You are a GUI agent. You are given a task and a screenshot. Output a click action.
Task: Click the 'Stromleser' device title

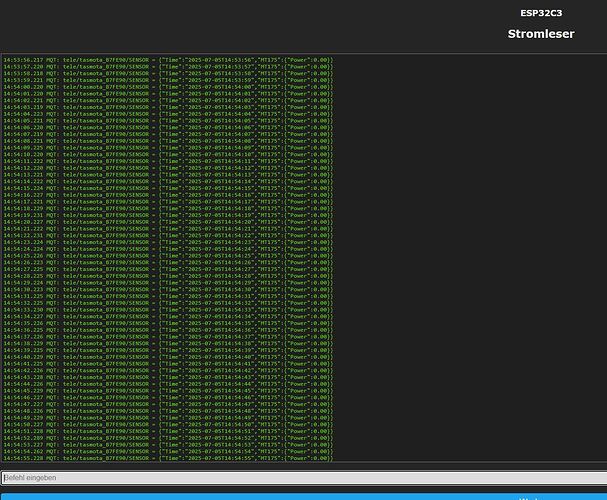[x=540, y=34]
